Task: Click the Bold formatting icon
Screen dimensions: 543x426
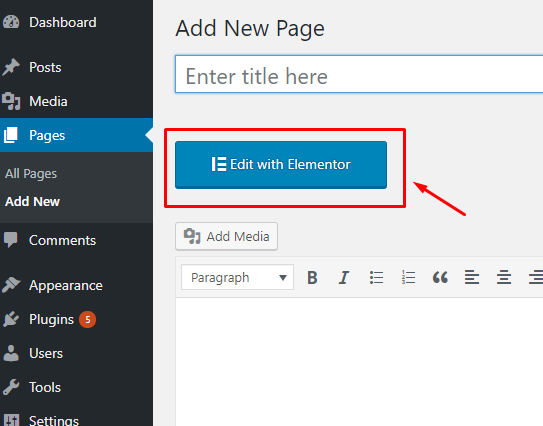Action: [312, 277]
